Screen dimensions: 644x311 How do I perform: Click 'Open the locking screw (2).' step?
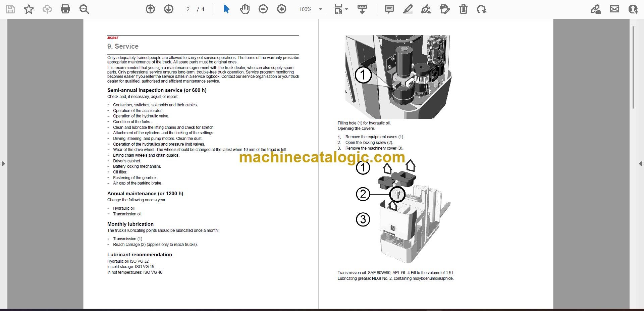[369, 143]
